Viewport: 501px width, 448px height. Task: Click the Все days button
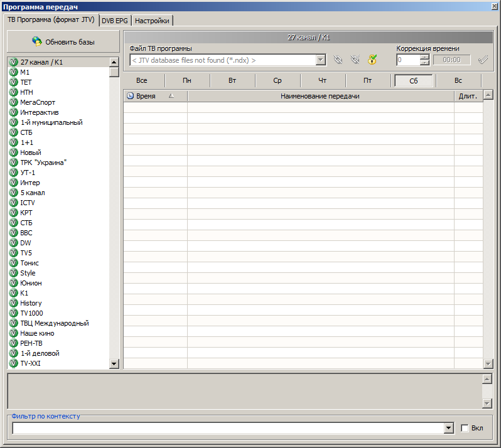pyautogui.click(x=142, y=81)
